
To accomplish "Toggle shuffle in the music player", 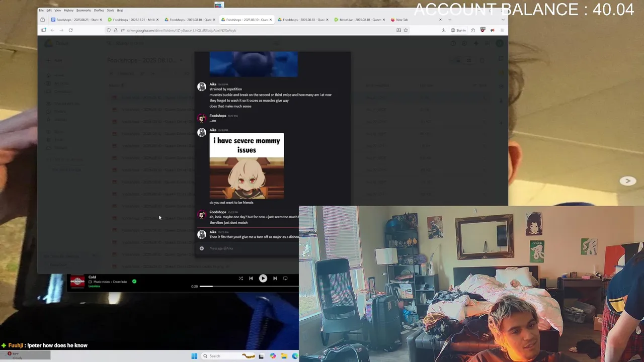I will coord(240,278).
